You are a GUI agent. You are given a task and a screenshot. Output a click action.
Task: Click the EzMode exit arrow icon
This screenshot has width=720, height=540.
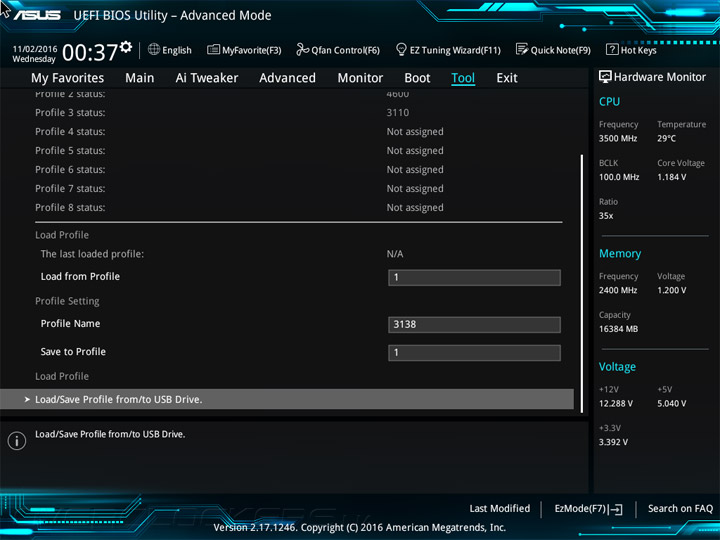click(x=615, y=509)
